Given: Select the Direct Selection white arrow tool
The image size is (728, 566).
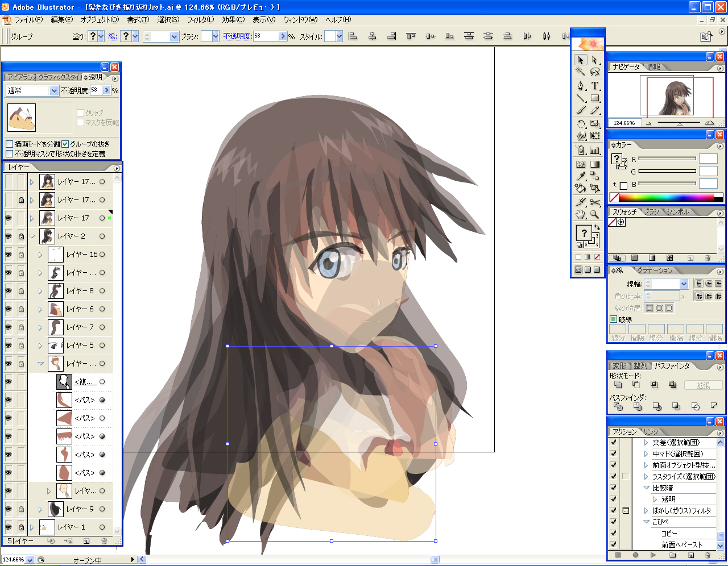Looking at the screenshot, I should pos(595,60).
